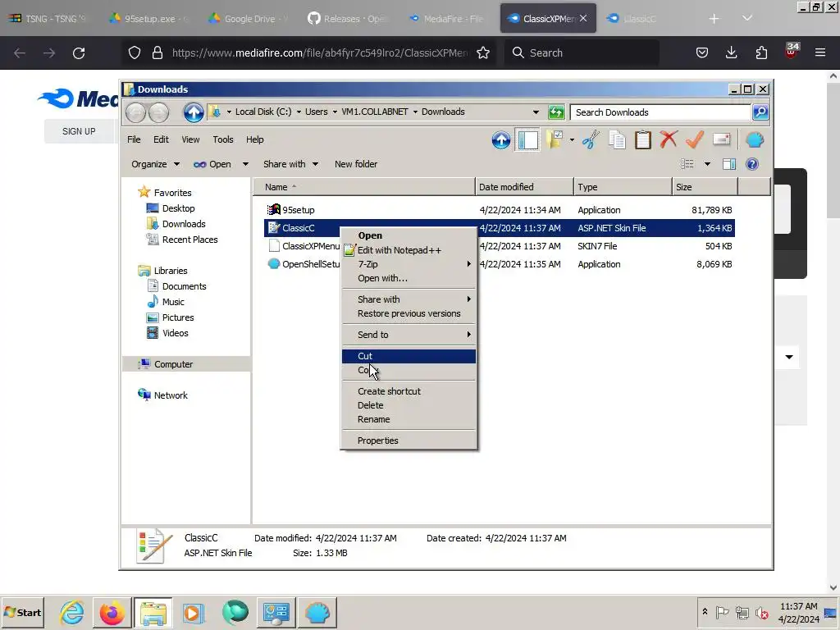This screenshot has width=840, height=630.
Task: Choose Restore previous versions menu entry
Action: pos(409,313)
